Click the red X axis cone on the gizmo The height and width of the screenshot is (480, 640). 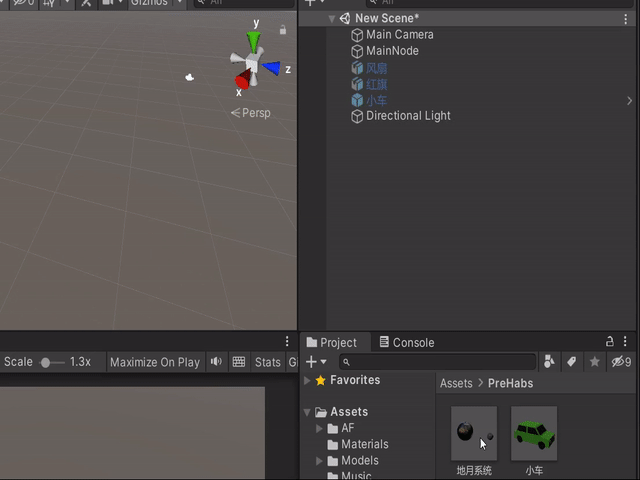point(243,79)
